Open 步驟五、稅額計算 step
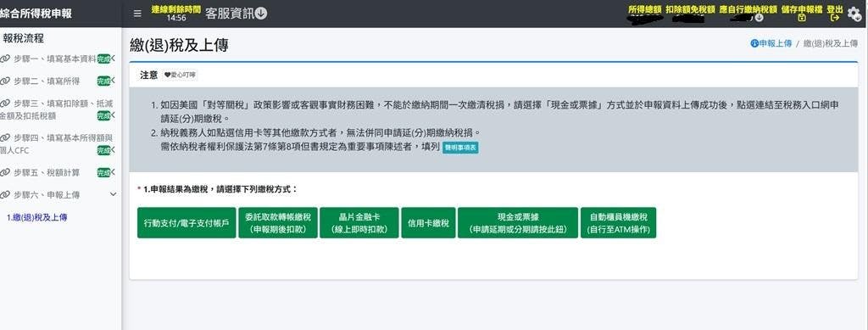This screenshot has width=868, height=330. tap(47, 172)
